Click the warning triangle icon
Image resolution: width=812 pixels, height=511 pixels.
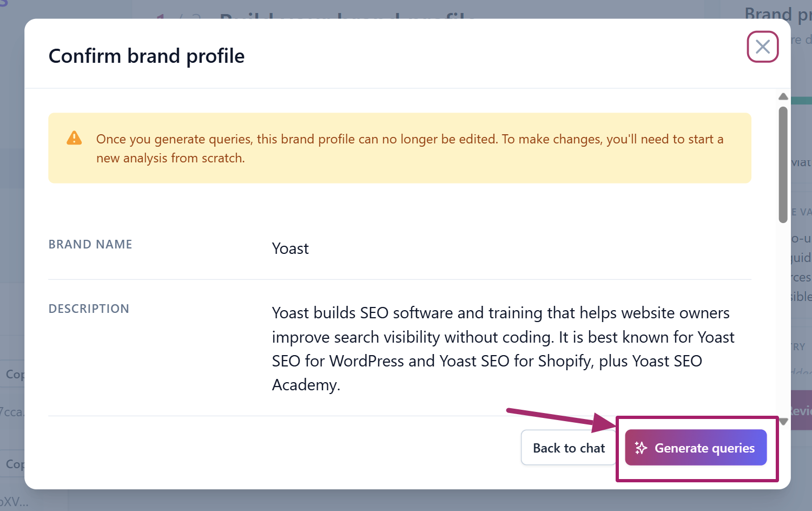pyautogui.click(x=74, y=139)
